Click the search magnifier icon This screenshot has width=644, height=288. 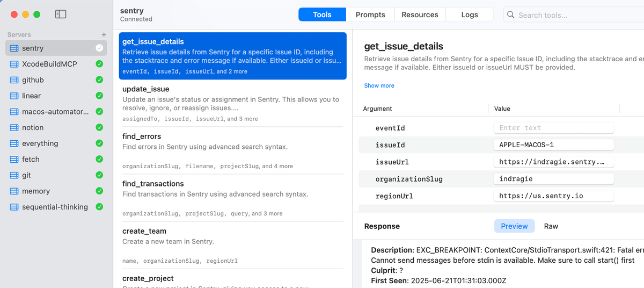(x=511, y=15)
